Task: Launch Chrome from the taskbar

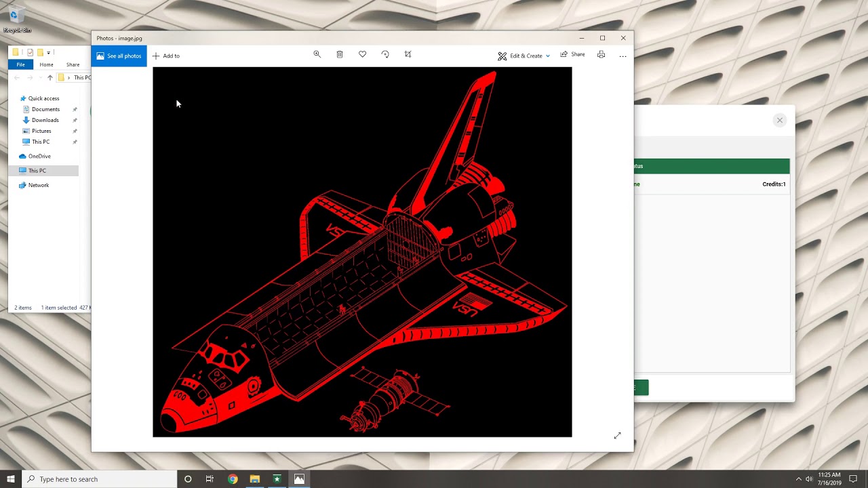Action: (x=233, y=479)
